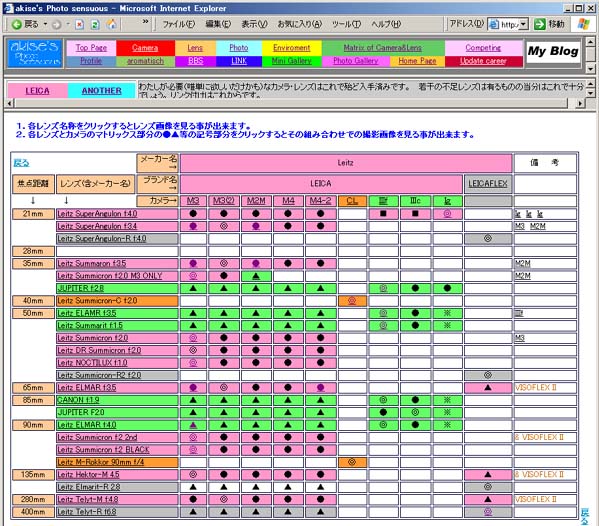The image size is (599, 526).
Task: Open the JUPITER f2.8 lens link
Action: tap(81, 288)
